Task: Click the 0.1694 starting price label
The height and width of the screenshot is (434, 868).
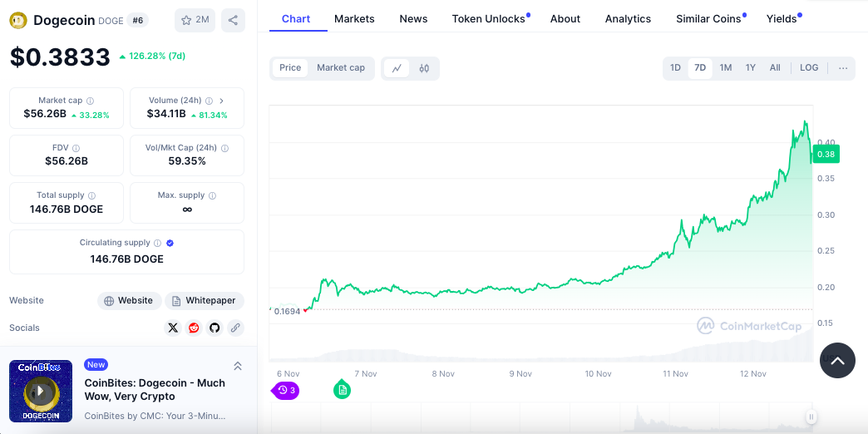Action: (288, 311)
